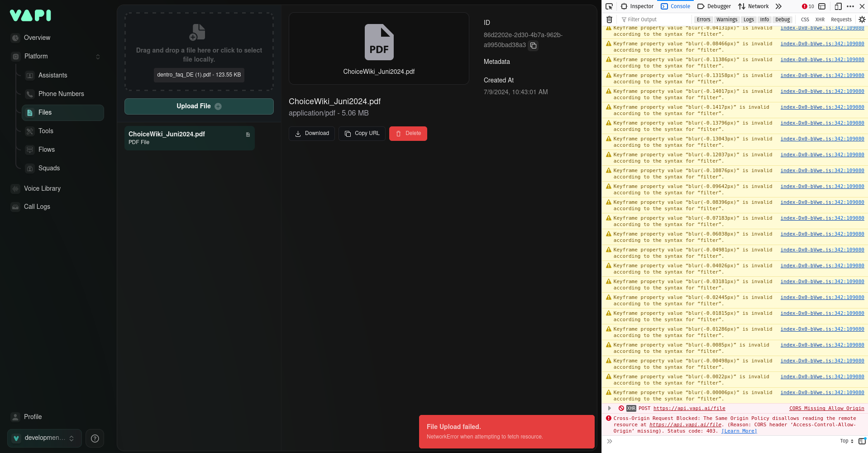868x453 pixels.
Task: Collapse the Platform section chevron
Action: click(x=98, y=57)
